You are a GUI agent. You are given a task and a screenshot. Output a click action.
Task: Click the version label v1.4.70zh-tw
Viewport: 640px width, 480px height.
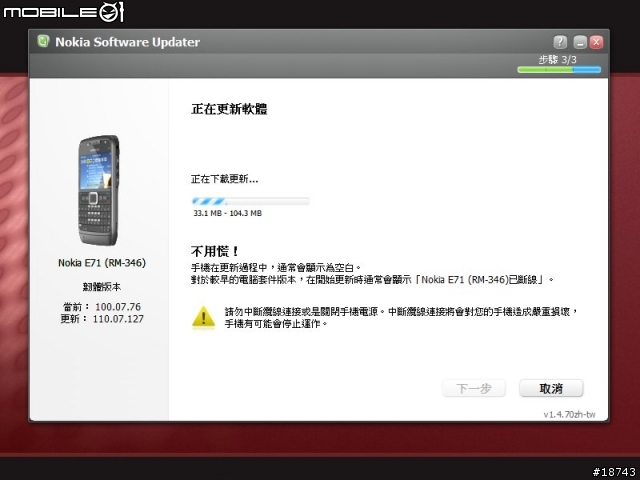pyautogui.click(x=569, y=414)
